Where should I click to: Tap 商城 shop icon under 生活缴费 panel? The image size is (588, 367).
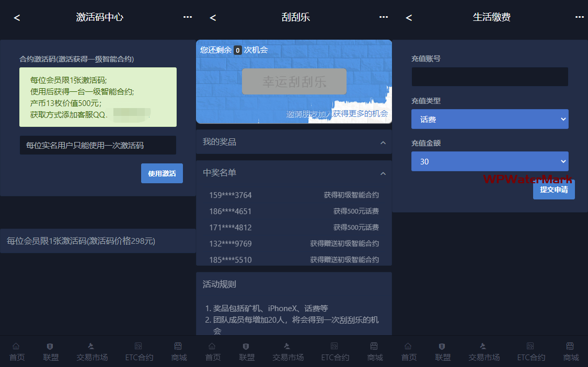(x=571, y=352)
